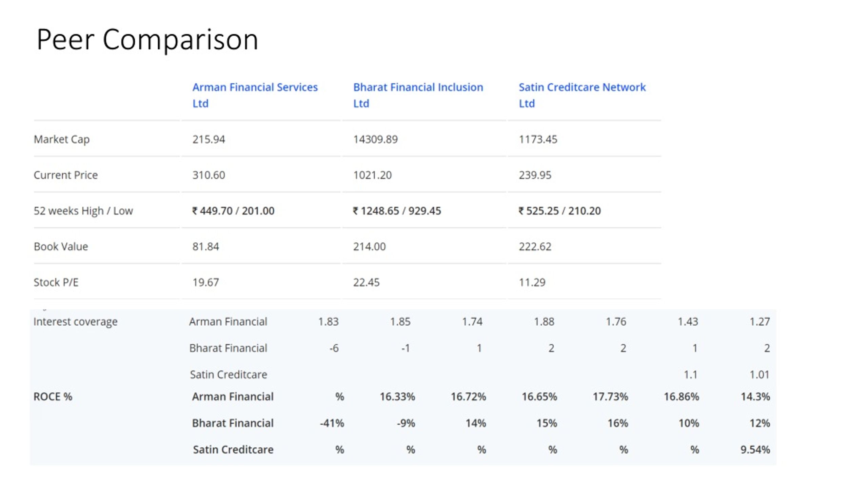Screen dimensions: 868x488
Task: Click interest coverage value 1.43
Action: pos(688,322)
